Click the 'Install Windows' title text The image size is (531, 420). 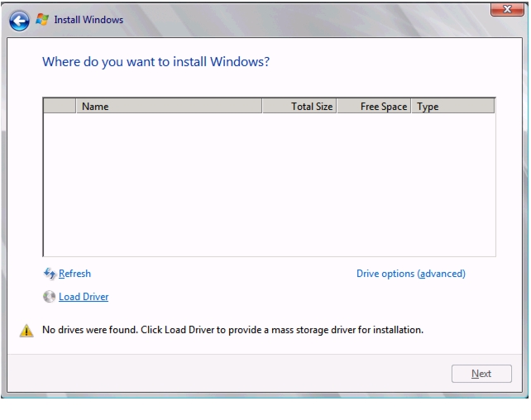click(88, 20)
